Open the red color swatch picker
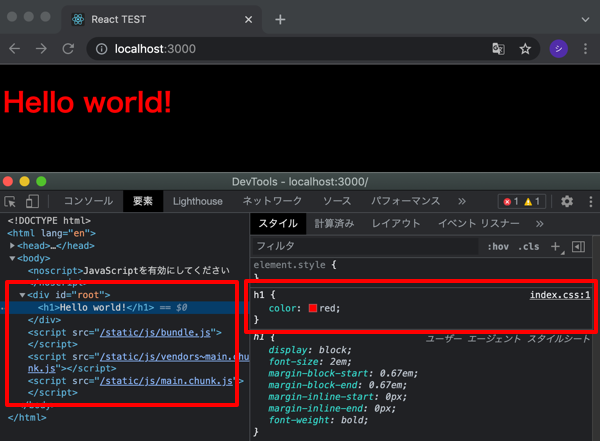Image resolution: width=600 pixels, height=441 pixels. [313, 308]
